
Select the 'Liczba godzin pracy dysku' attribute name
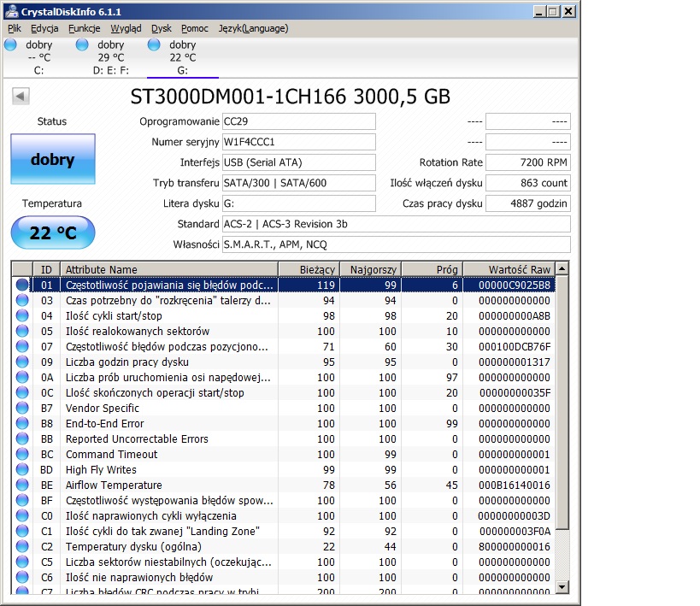tap(127, 362)
